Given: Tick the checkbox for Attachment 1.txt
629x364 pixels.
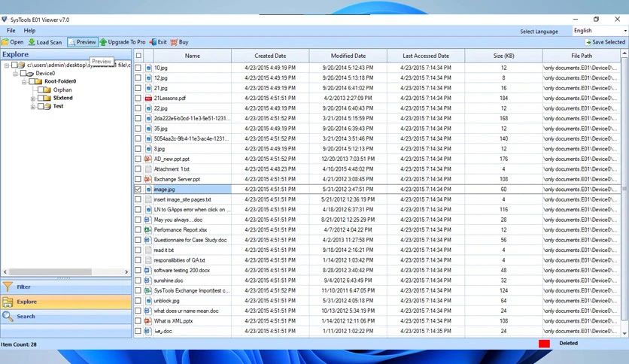Looking at the screenshot, I should [138, 169].
